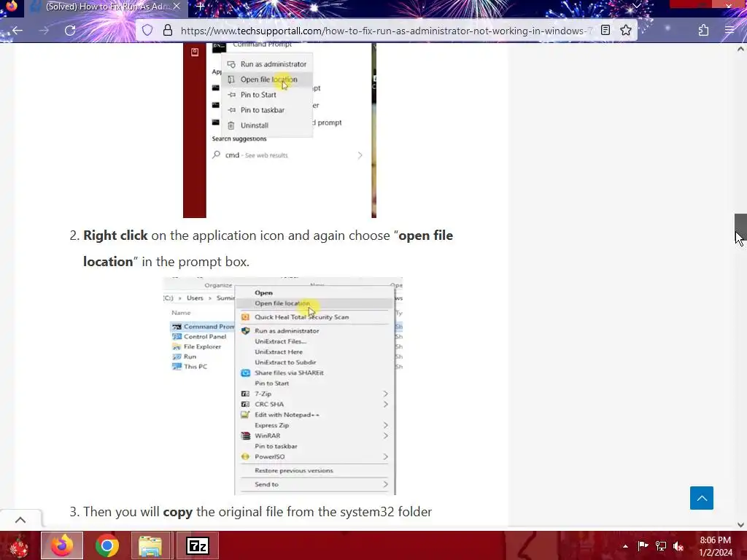Viewport: 747px width, 560px height.
Task: Open the clock showing 8:06 PM
Action: coord(716,546)
